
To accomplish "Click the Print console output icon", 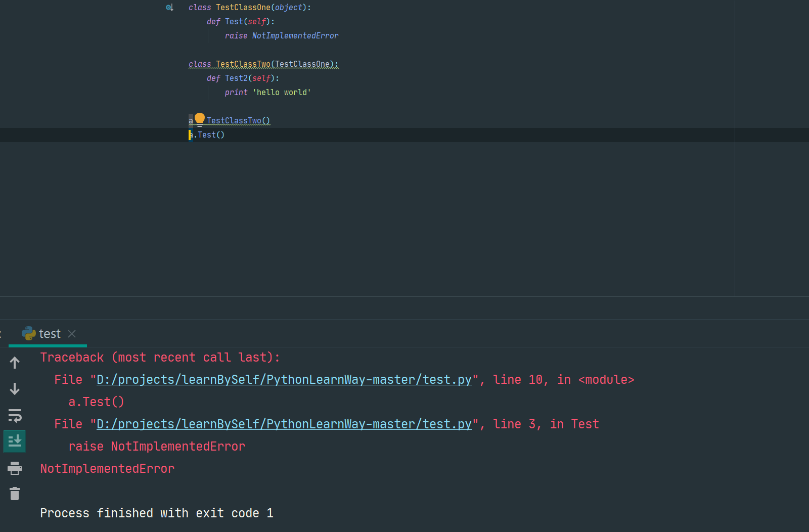I will 15,468.
